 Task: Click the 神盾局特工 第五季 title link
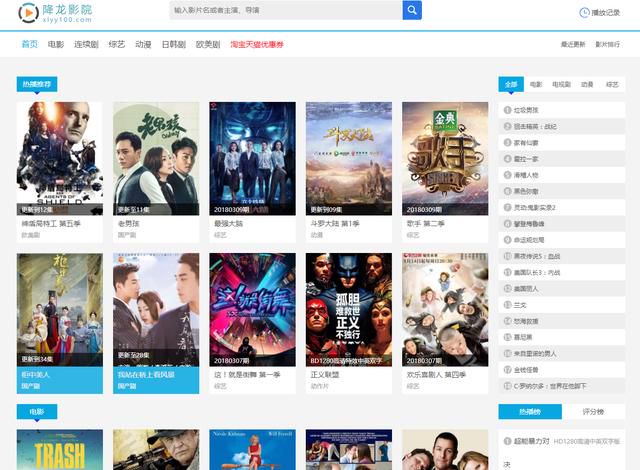point(51,224)
